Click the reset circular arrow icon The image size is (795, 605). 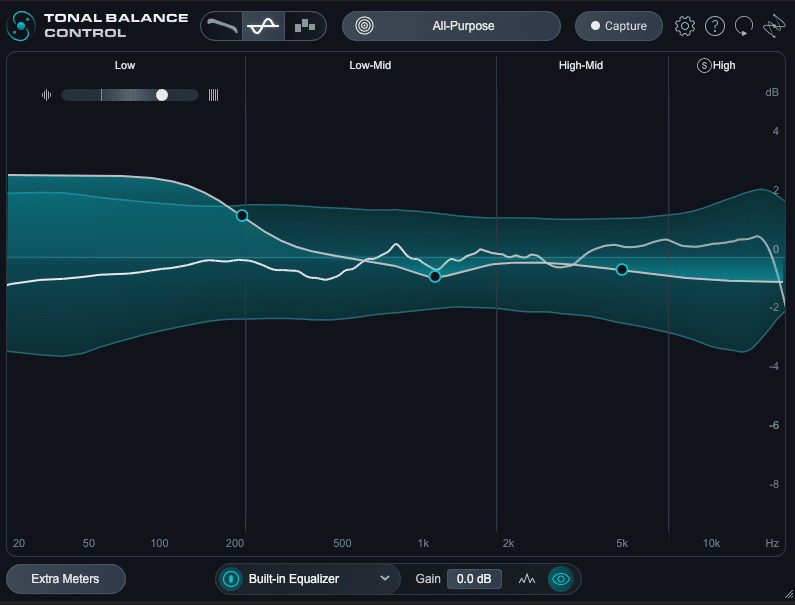pos(744,26)
